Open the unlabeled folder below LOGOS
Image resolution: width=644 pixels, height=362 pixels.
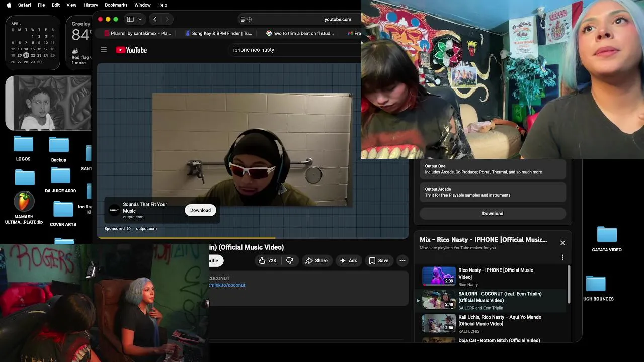pyautogui.click(x=25, y=178)
